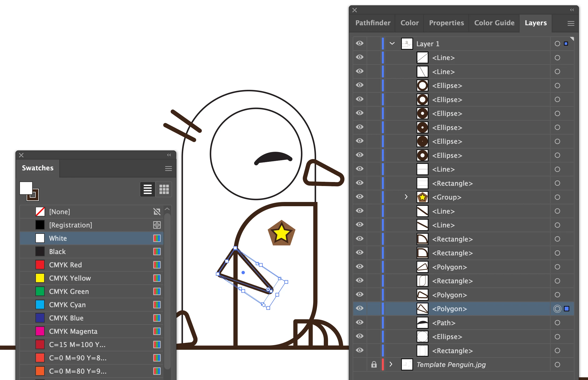Switch Swatches panel to list view
The image size is (588, 380).
148,189
